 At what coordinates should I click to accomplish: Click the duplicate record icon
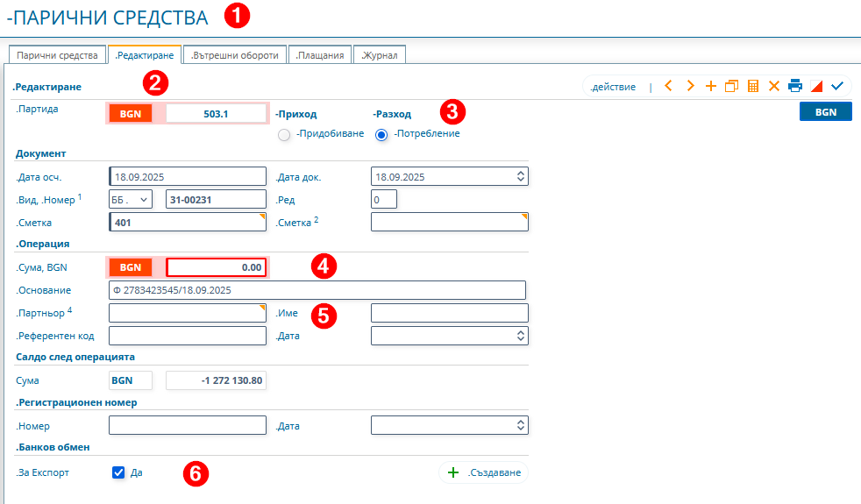click(x=731, y=86)
